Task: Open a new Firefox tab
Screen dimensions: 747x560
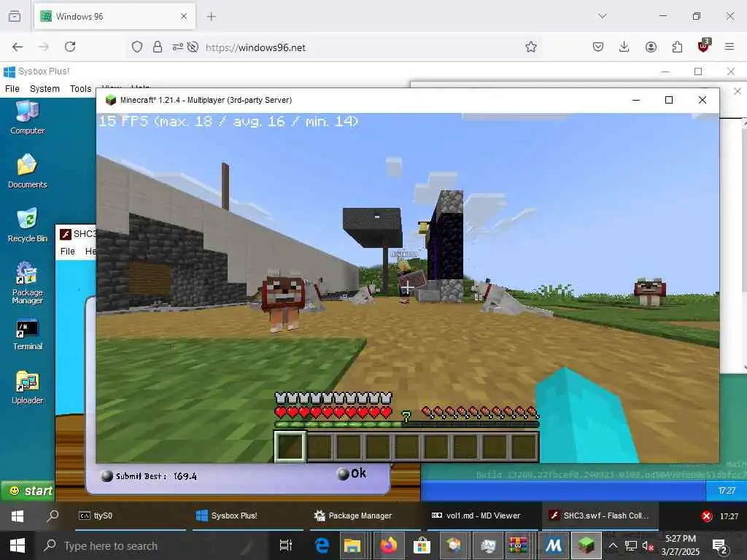Action: pos(211,16)
